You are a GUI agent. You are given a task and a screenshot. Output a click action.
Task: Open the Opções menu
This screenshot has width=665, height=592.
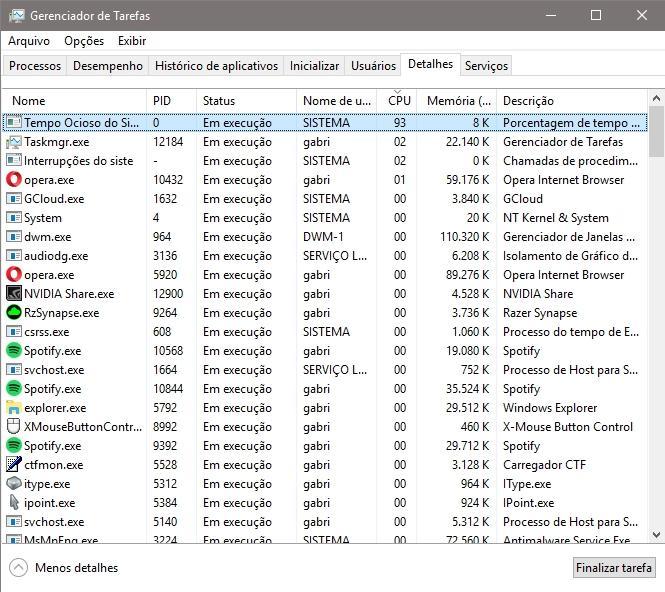point(84,41)
